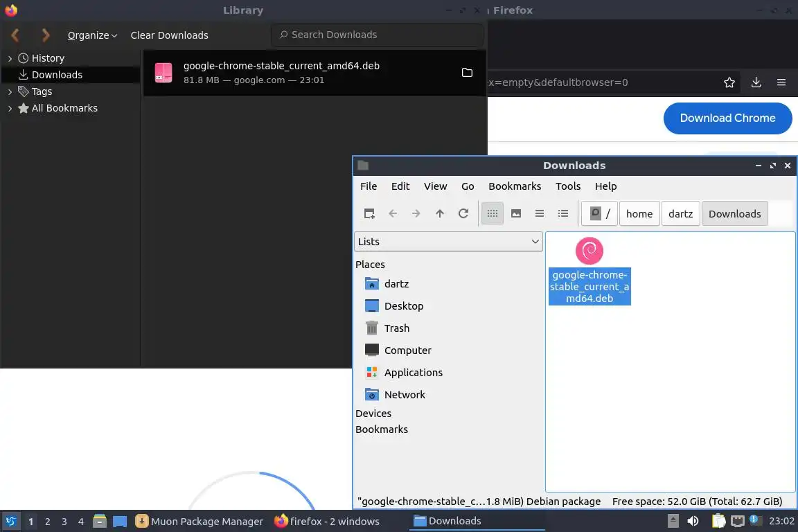Focus the Search Downloads field

coord(377,35)
